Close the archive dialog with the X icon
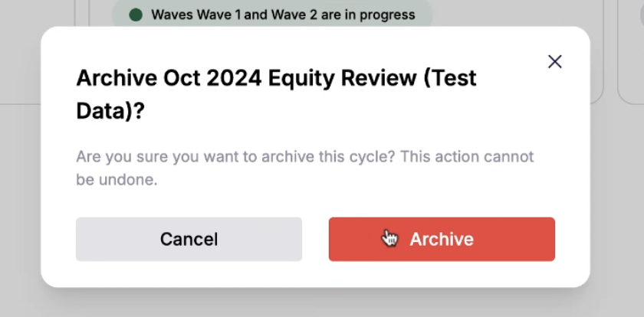Viewport: 644px width, 317px height. [x=555, y=62]
